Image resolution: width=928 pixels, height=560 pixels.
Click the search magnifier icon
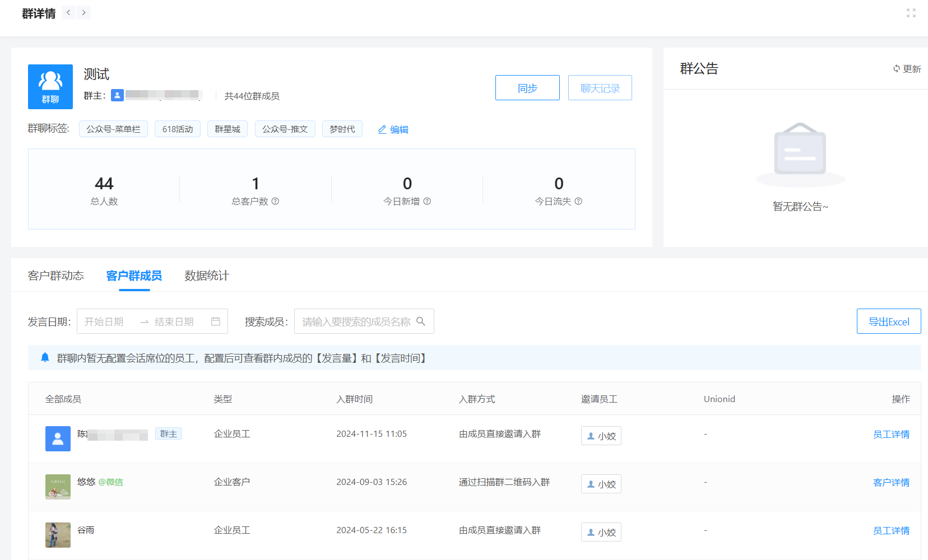coord(421,321)
